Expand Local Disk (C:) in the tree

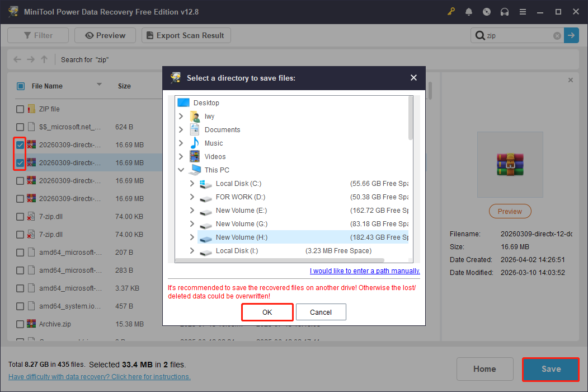(192, 183)
